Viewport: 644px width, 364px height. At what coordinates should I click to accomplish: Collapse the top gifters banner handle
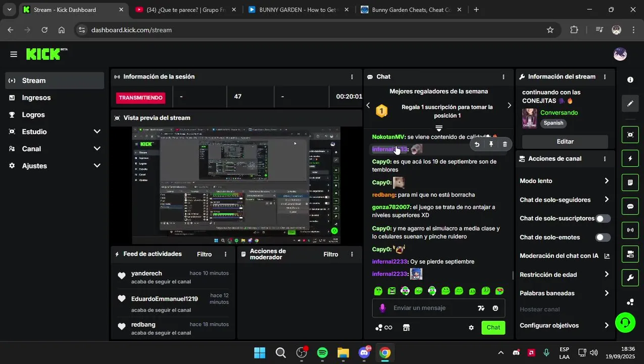click(x=438, y=128)
